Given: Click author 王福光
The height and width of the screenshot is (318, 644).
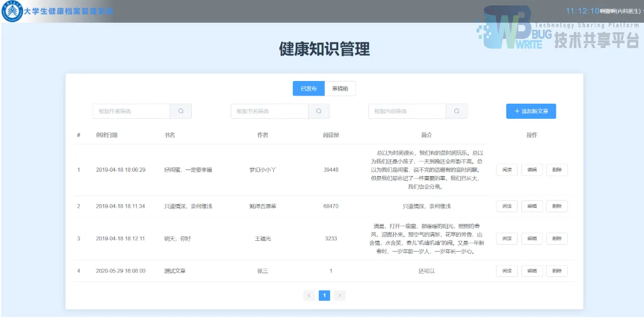Looking at the screenshot, I should point(263,239).
